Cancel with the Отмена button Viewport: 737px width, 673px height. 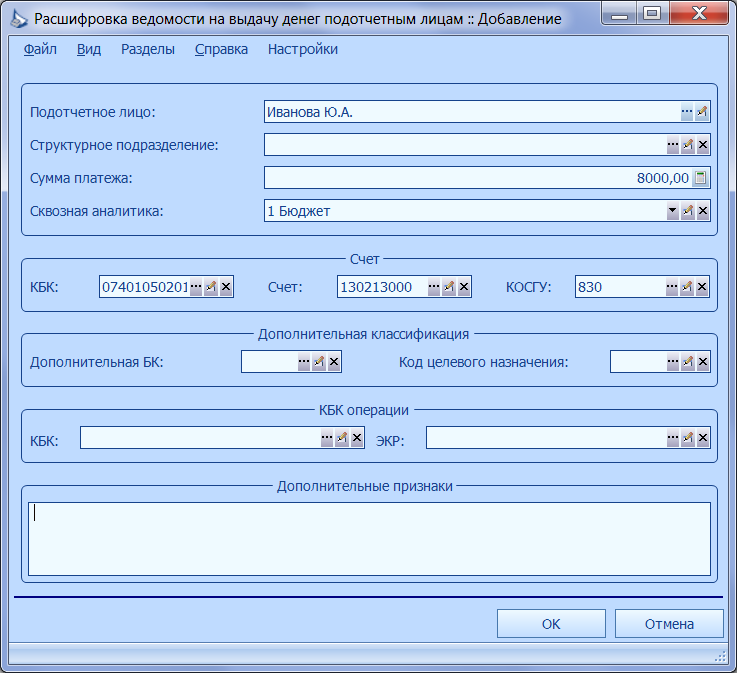point(669,624)
